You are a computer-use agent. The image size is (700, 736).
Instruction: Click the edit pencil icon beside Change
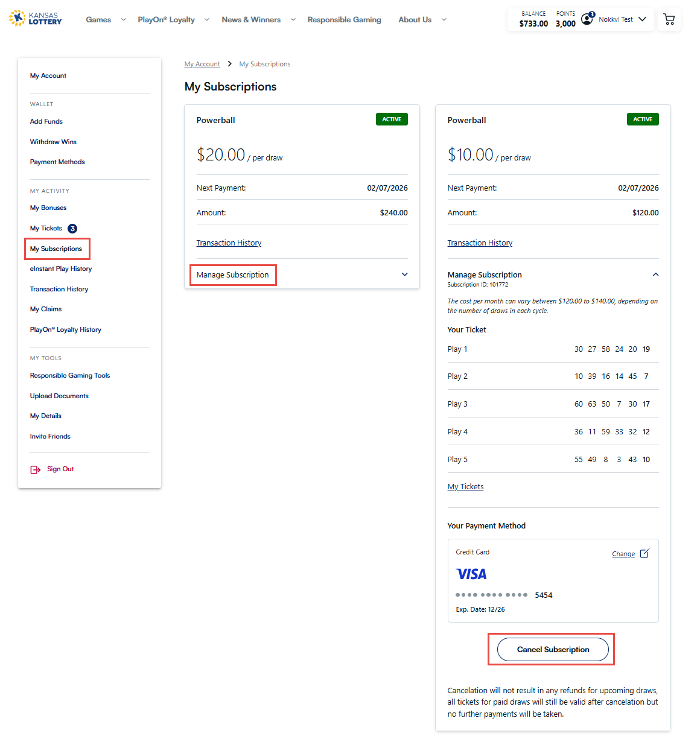click(644, 553)
